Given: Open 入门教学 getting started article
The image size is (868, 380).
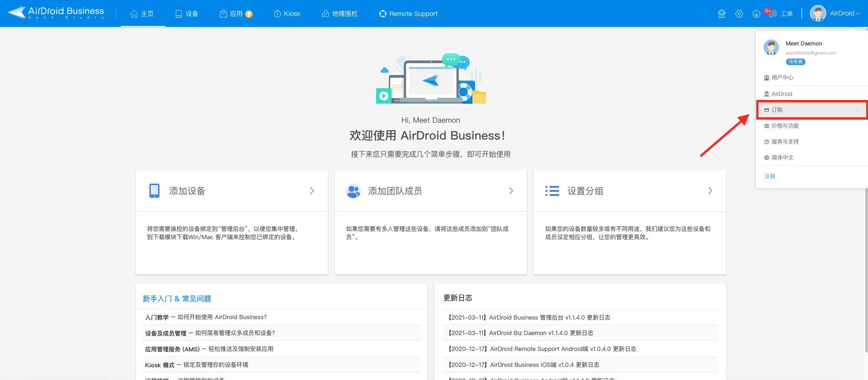Looking at the screenshot, I should coord(206,317).
